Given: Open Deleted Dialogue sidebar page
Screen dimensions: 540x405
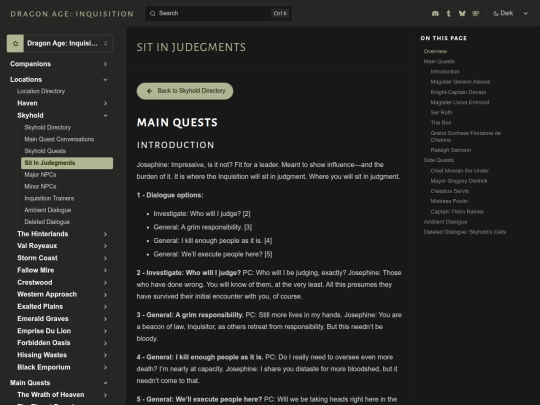Looking at the screenshot, I should coord(47,222).
